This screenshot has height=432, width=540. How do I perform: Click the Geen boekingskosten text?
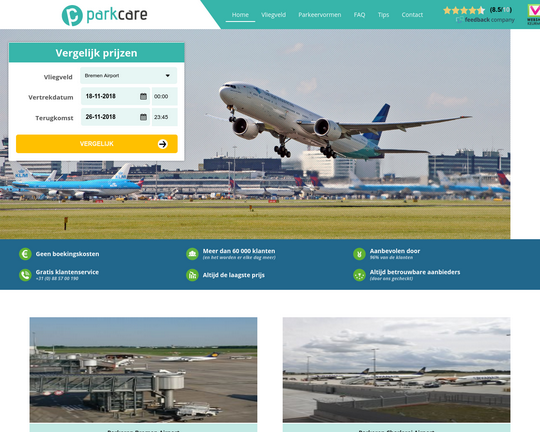68,254
